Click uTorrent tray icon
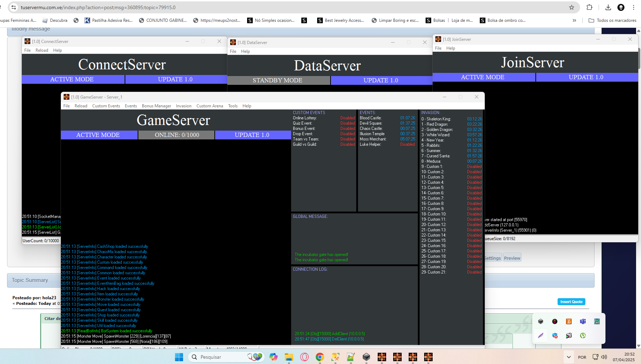The image size is (641, 364). 583,335
